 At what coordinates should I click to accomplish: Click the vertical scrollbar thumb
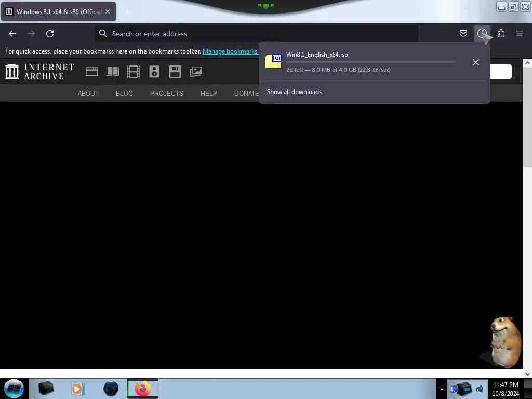click(x=527, y=117)
